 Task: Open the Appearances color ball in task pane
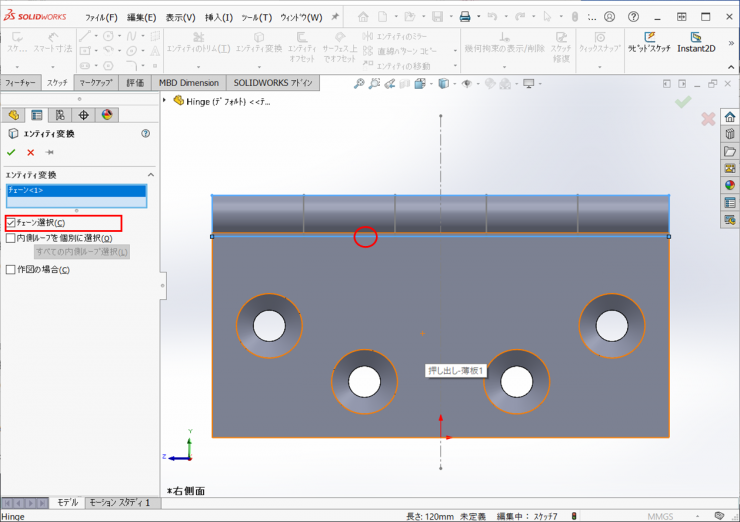click(x=730, y=185)
